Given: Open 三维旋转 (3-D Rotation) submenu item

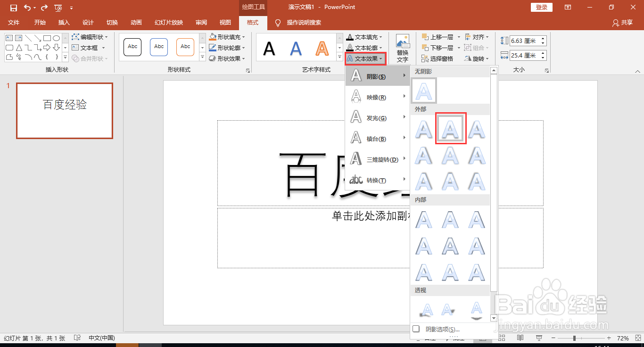Looking at the screenshot, I should (x=377, y=159).
